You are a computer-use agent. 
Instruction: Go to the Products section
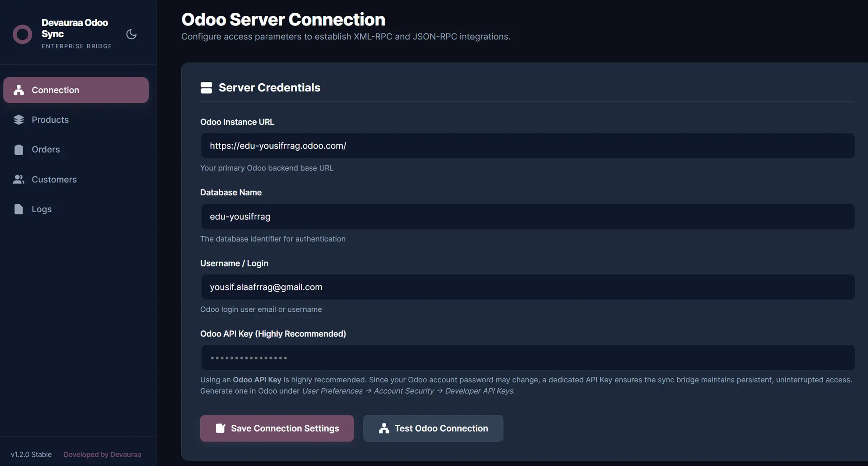[x=76, y=120]
